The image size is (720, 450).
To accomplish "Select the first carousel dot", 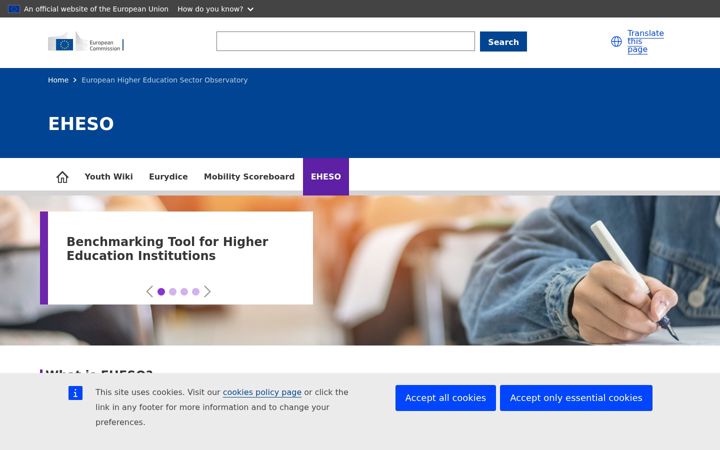I will (x=161, y=292).
